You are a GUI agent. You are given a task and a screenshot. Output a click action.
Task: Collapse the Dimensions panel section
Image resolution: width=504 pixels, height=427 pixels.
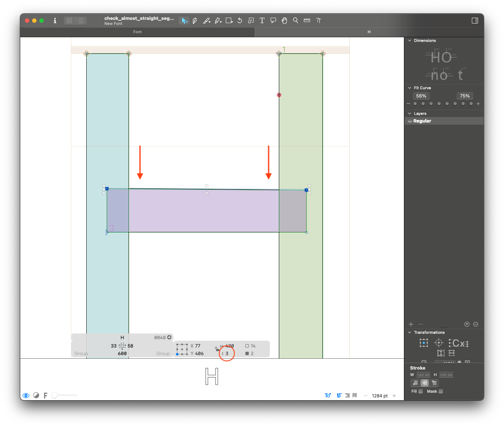coord(409,40)
